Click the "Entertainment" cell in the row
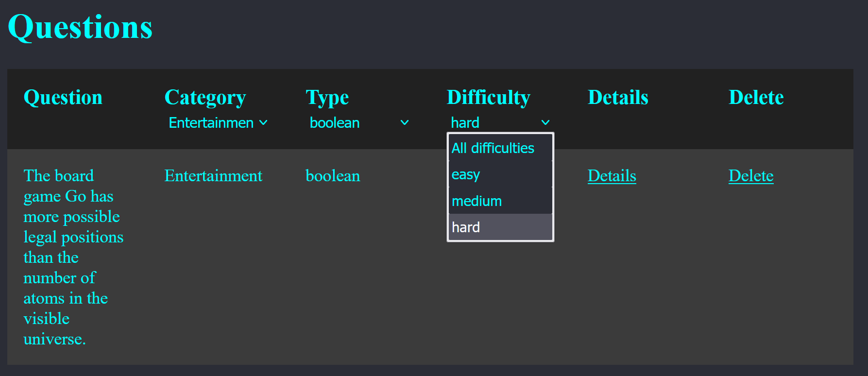Screen dimensions: 868x376 (x=213, y=176)
